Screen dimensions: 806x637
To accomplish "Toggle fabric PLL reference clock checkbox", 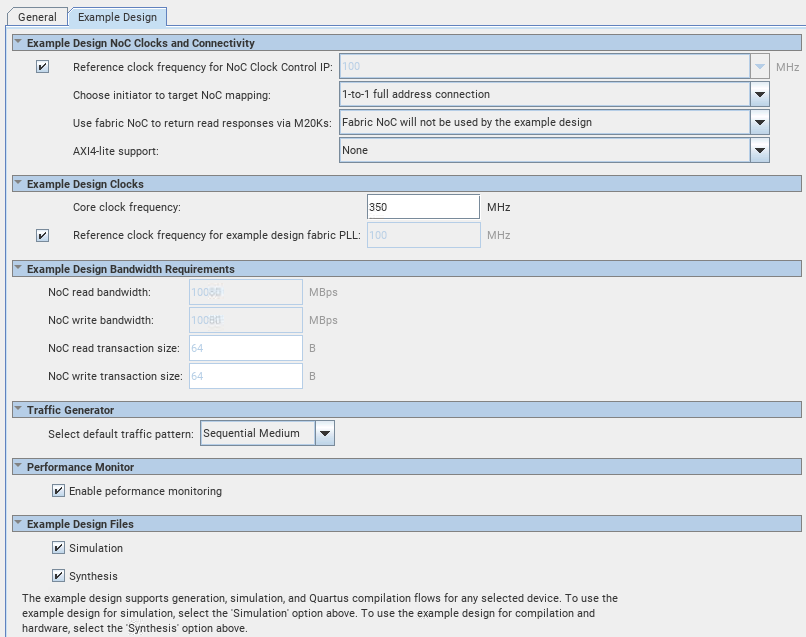I will click(x=42, y=236).
